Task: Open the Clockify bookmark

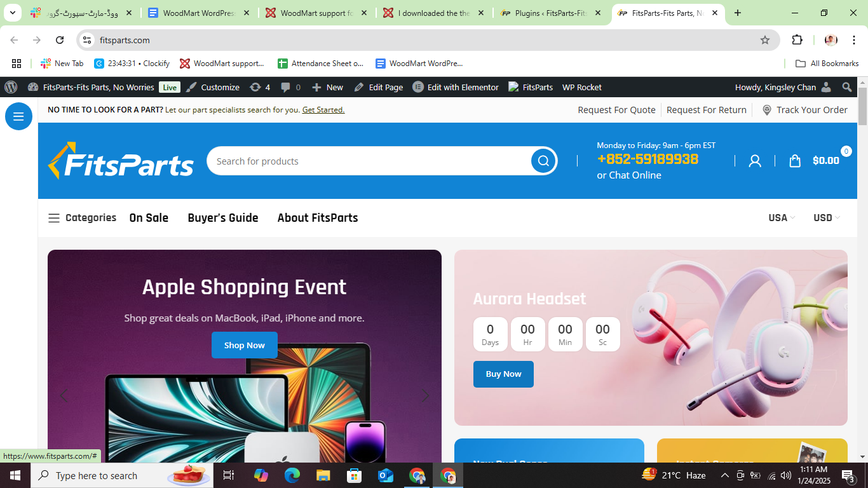Action: coord(132,64)
